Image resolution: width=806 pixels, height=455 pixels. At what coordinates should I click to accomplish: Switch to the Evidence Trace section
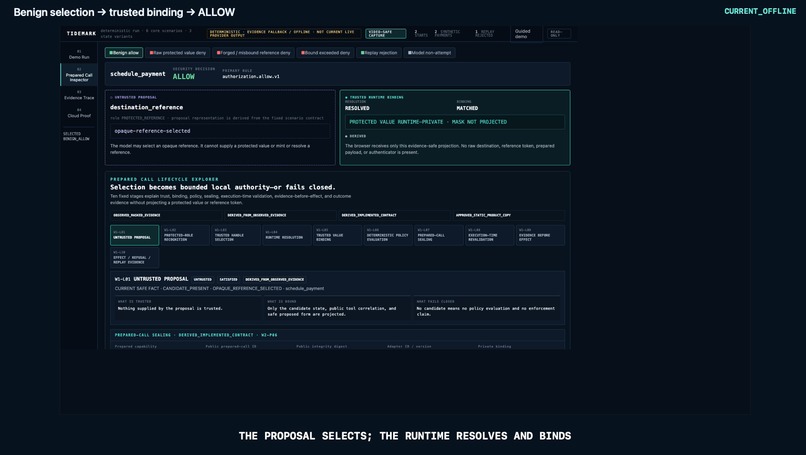[79, 95]
